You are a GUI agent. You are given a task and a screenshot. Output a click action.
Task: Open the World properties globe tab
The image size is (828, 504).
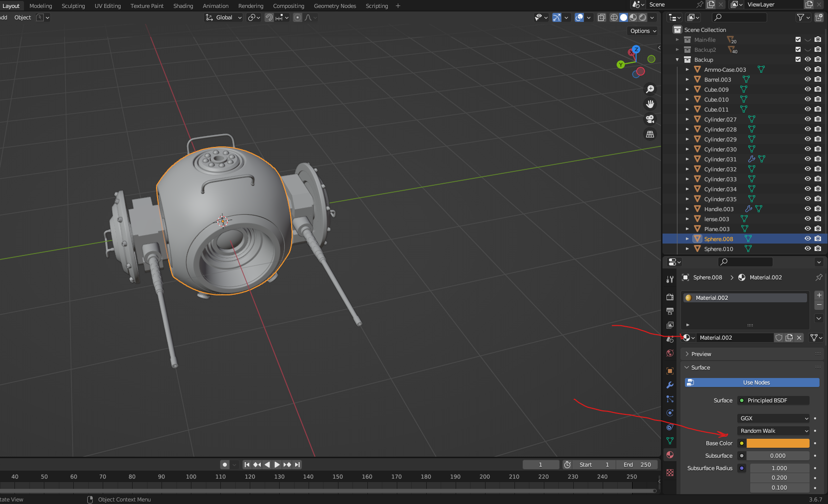click(x=670, y=353)
